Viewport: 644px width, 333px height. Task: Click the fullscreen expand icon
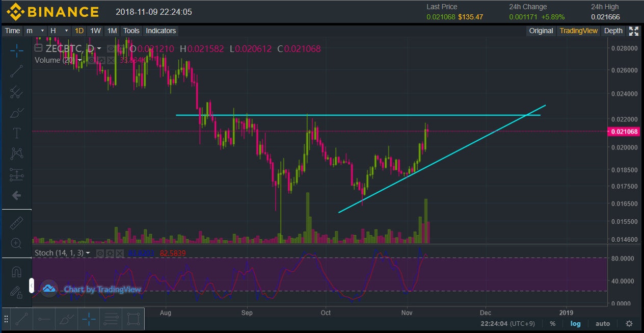(634, 31)
